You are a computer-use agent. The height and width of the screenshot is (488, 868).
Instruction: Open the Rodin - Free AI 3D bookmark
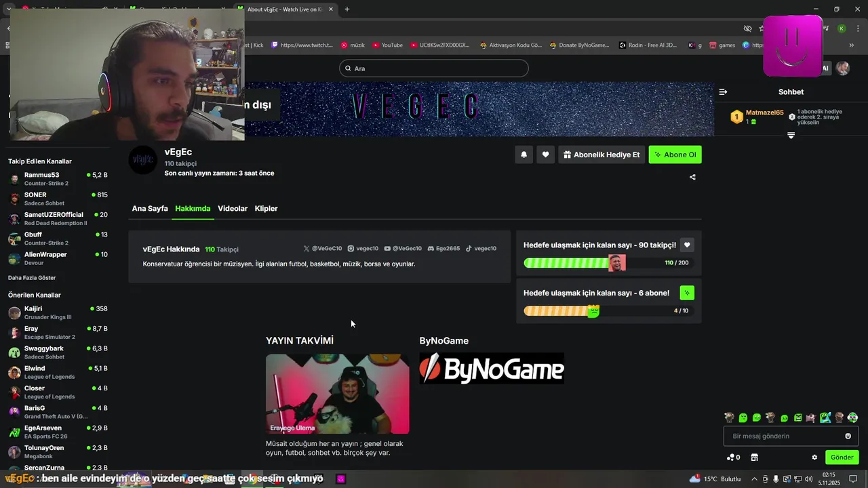(648, 45)
